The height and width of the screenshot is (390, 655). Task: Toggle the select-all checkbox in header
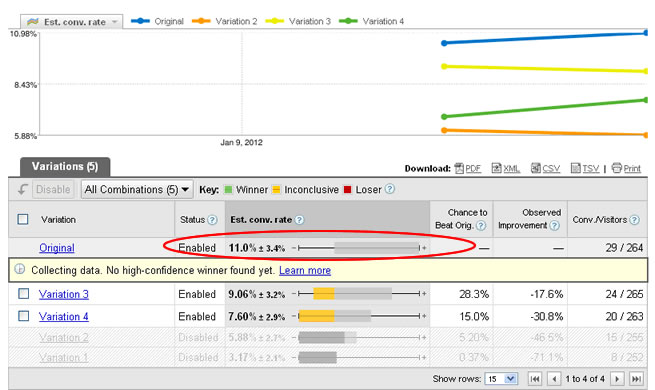(23, 219)
